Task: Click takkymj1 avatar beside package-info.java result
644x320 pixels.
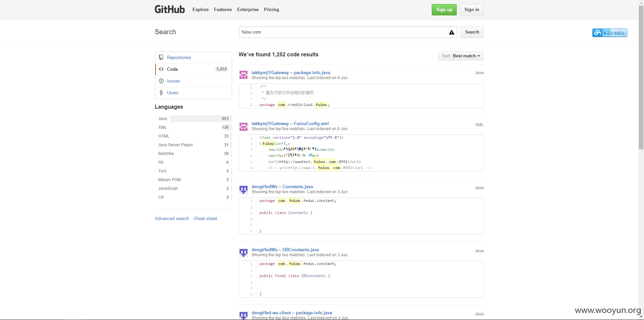Action: pos(244,75)
